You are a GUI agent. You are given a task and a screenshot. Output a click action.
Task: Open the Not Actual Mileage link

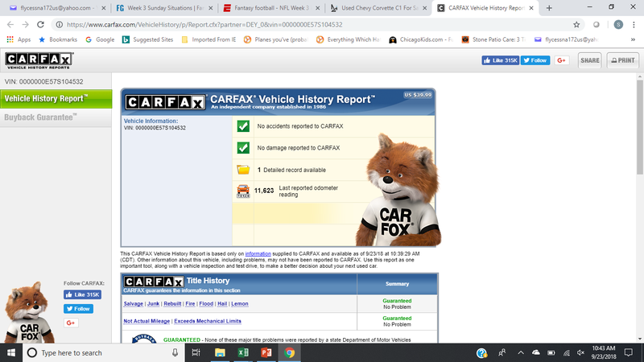point(147,321)
